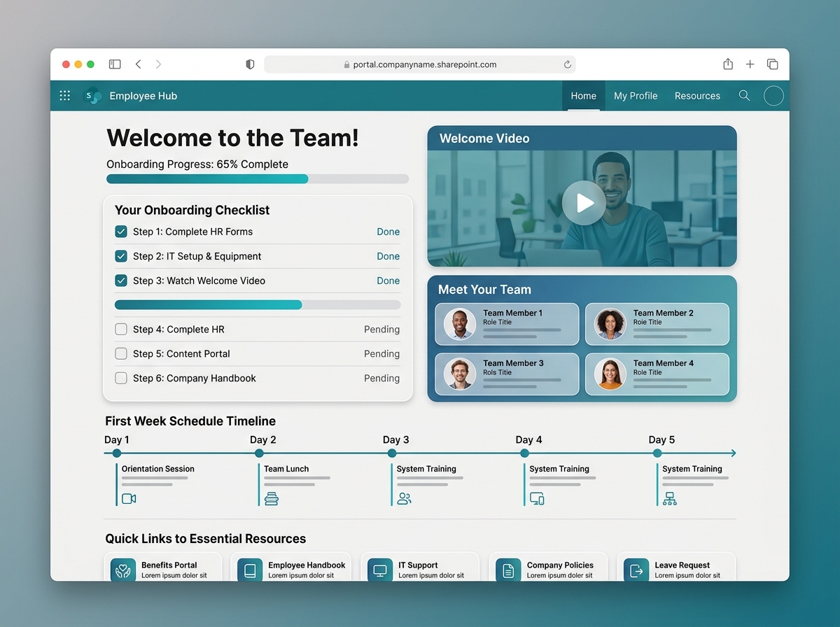This screenshot has width=840, height=627.
Task: Select the Home tab
Action: [584, 96]
